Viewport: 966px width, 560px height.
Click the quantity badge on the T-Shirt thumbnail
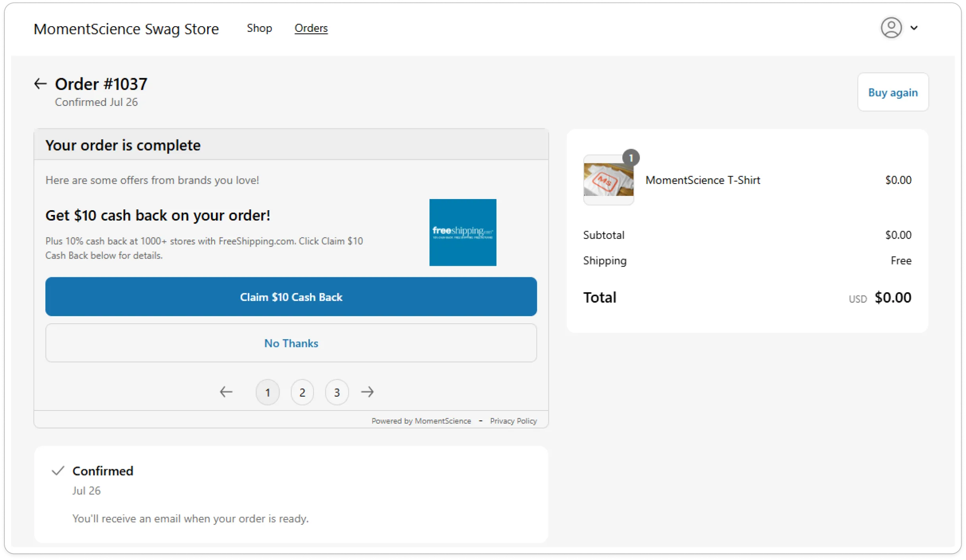pos(631,157)
